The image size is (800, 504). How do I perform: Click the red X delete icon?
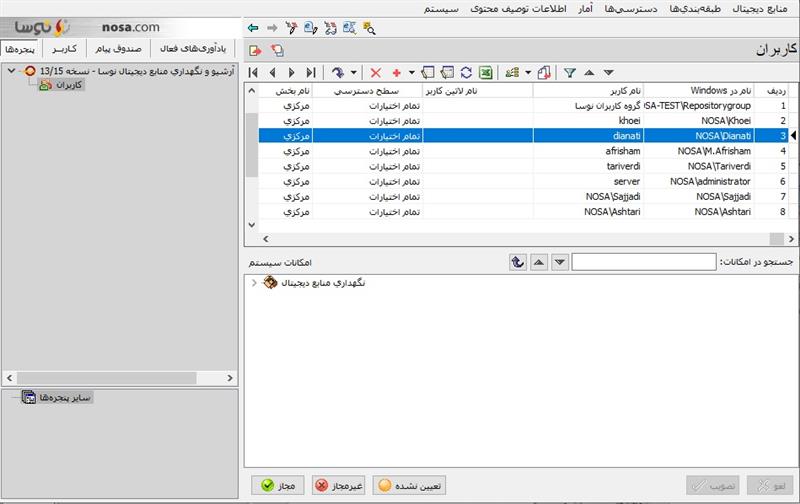click(376, 72)
